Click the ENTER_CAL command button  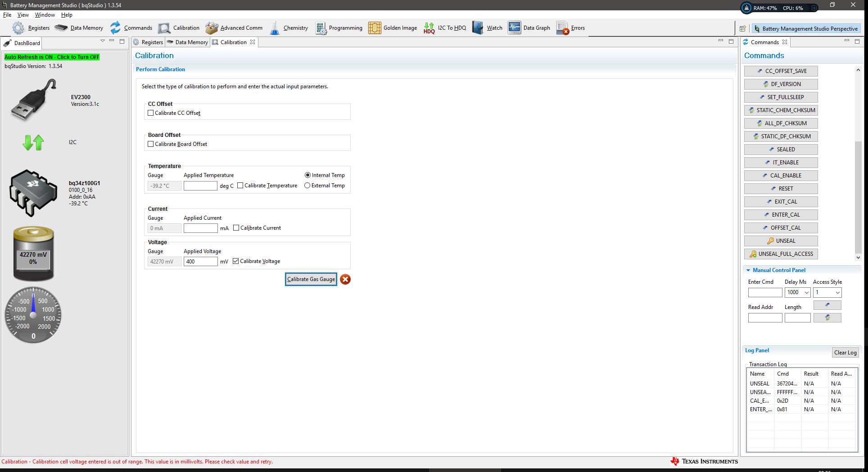point(781,215)
